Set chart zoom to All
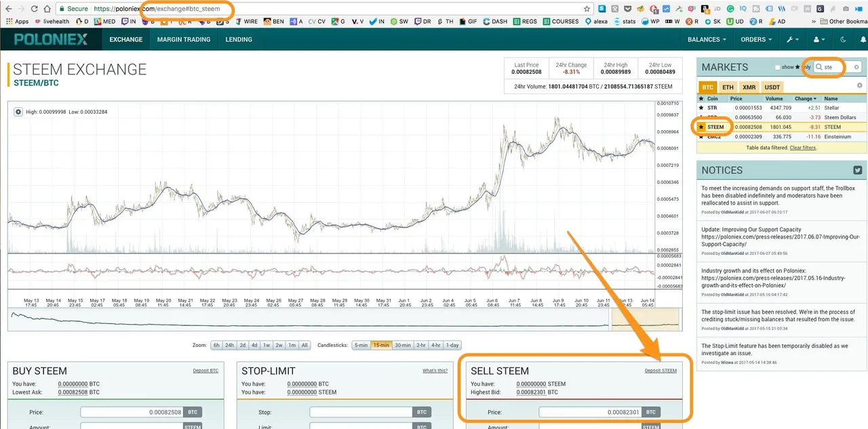Viewport: 868px width, 429px height. pos(304,345)
